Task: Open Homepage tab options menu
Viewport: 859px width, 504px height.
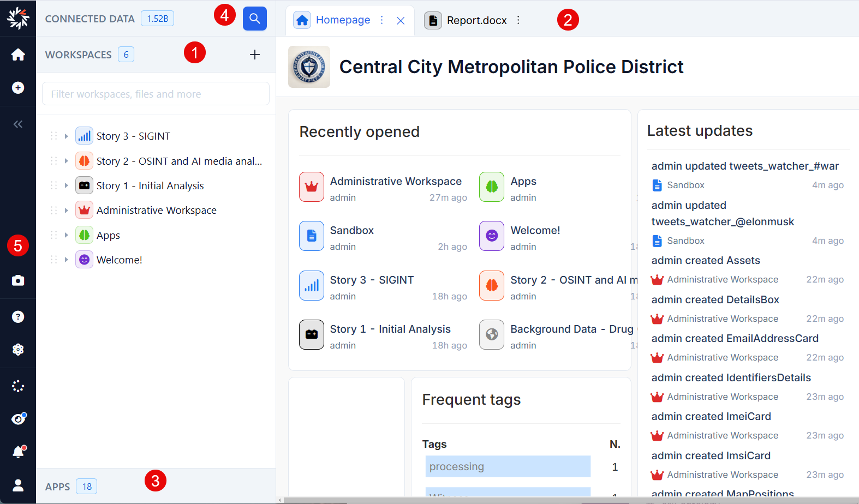Action: coord(382,20)
